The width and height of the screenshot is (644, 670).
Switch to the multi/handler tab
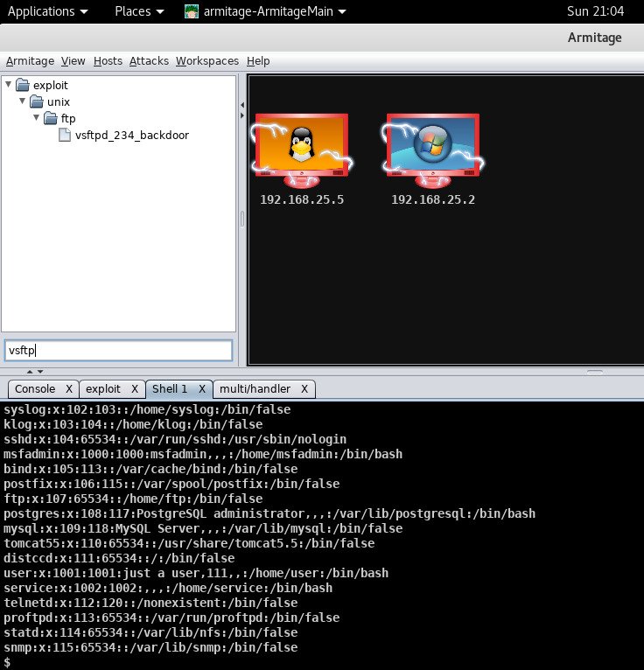click(255, 389)
